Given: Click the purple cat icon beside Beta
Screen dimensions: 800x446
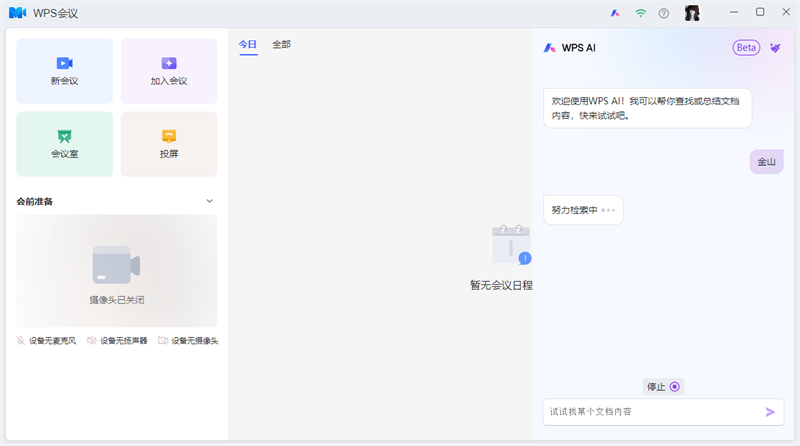Looking at the screenshot, I should click(775, 47).
